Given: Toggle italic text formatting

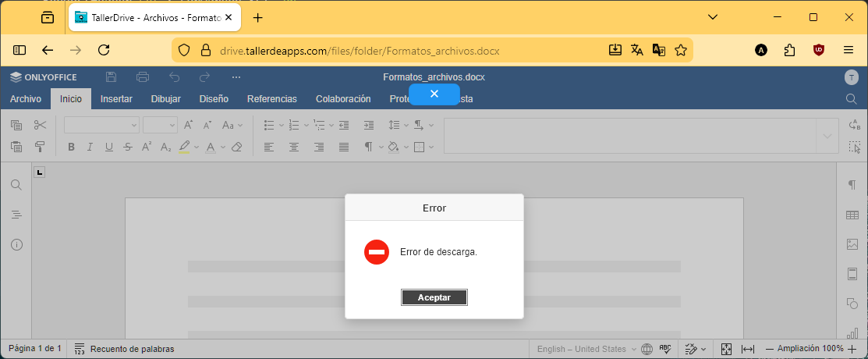Looking at the screenshot, I should pos(90,147).
